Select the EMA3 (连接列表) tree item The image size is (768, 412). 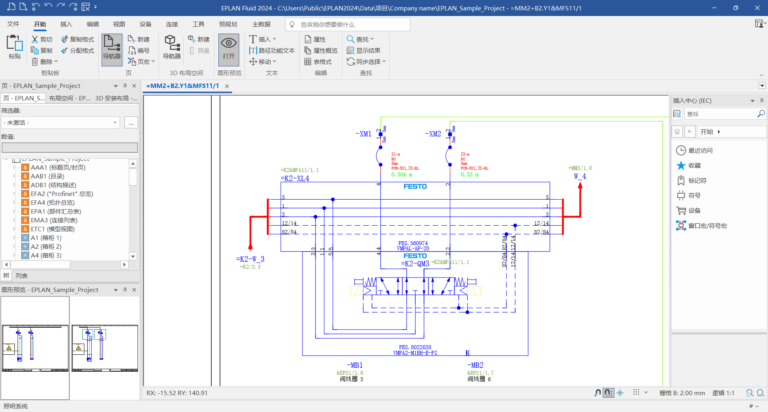tap(54, 220)
